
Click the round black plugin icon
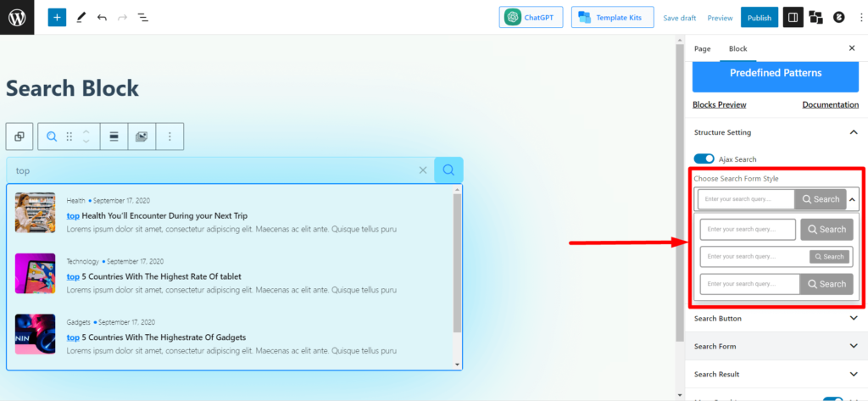click(x=838, y=18)
